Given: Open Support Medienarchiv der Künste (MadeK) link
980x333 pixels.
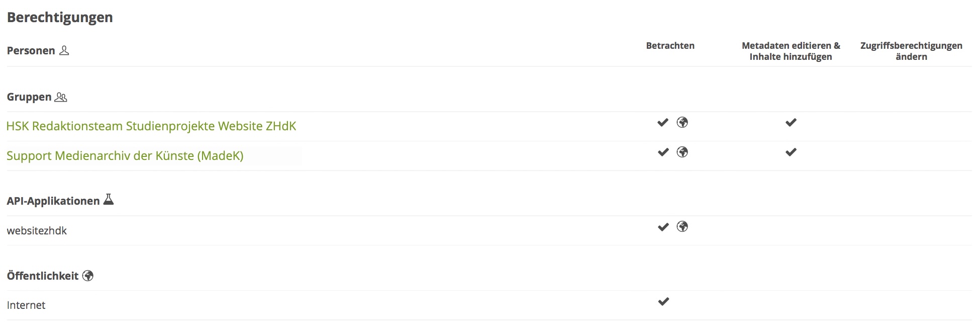Looking at the screenshot, I should point(125,155).
